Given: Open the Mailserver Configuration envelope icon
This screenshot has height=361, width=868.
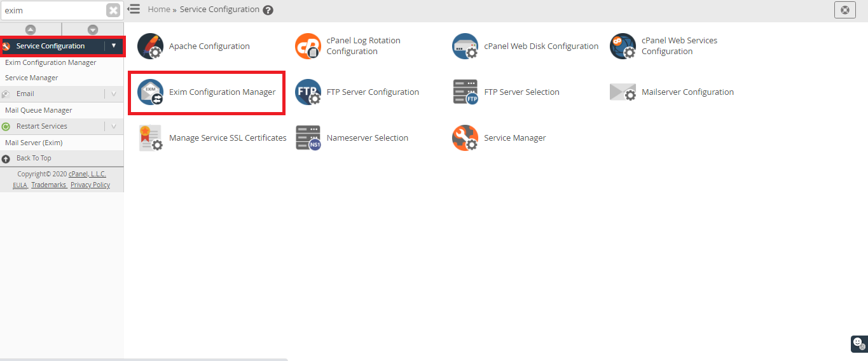Looking at the screenshot, I should pyautogui.click(x=623, y=92).
